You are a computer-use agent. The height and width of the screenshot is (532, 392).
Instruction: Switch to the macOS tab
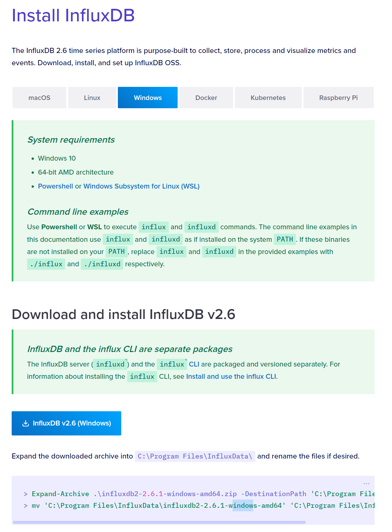coord(39,98)
